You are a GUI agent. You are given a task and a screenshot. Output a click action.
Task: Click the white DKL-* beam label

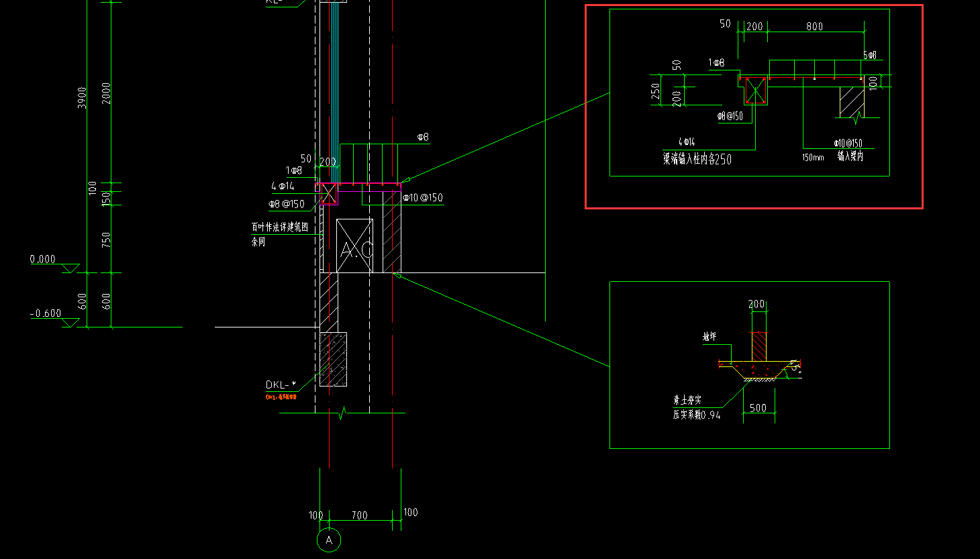[x=281, y=385]
